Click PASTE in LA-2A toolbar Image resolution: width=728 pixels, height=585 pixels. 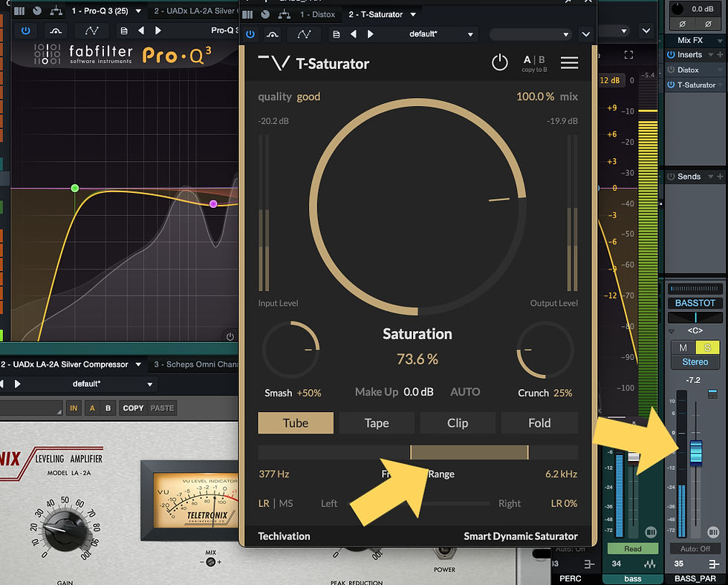pos(162,408)
